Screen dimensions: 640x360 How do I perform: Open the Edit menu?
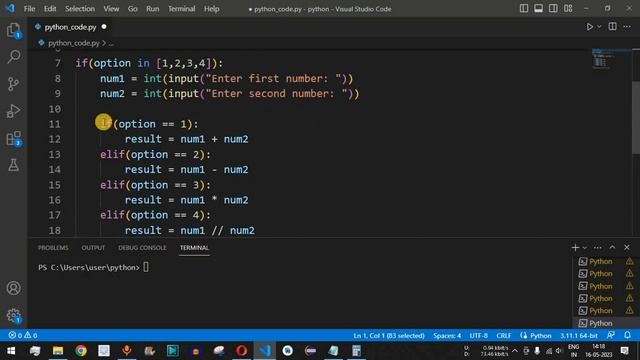click(50, 9)
